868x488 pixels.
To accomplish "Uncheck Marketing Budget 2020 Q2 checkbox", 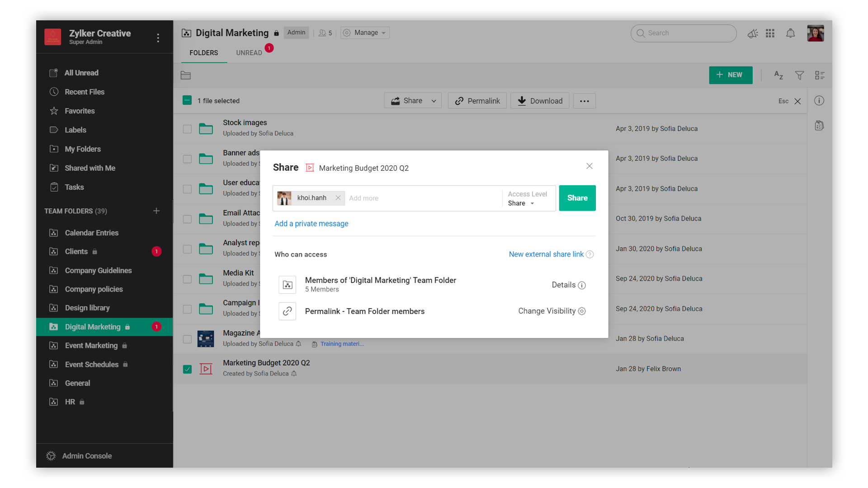I will point(187,369).
